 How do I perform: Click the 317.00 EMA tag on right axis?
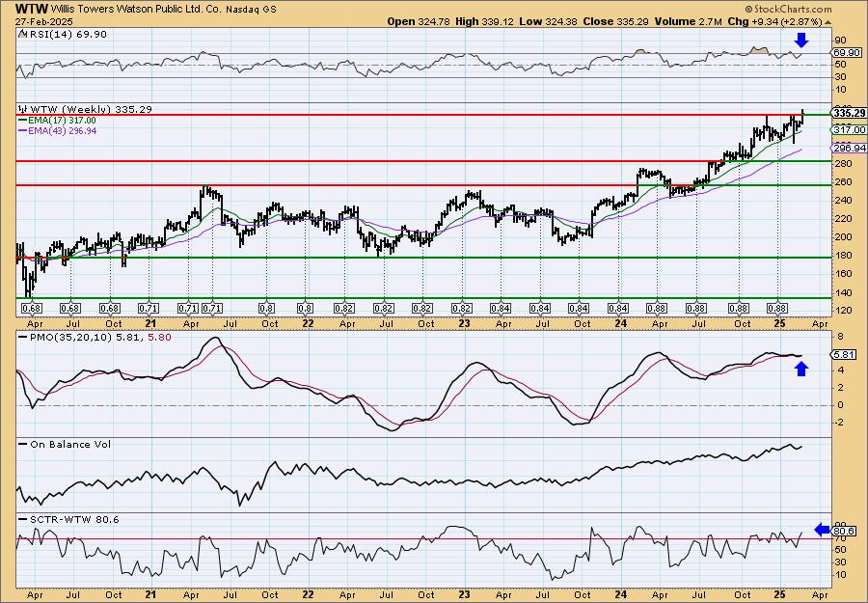tap(849, 129)
